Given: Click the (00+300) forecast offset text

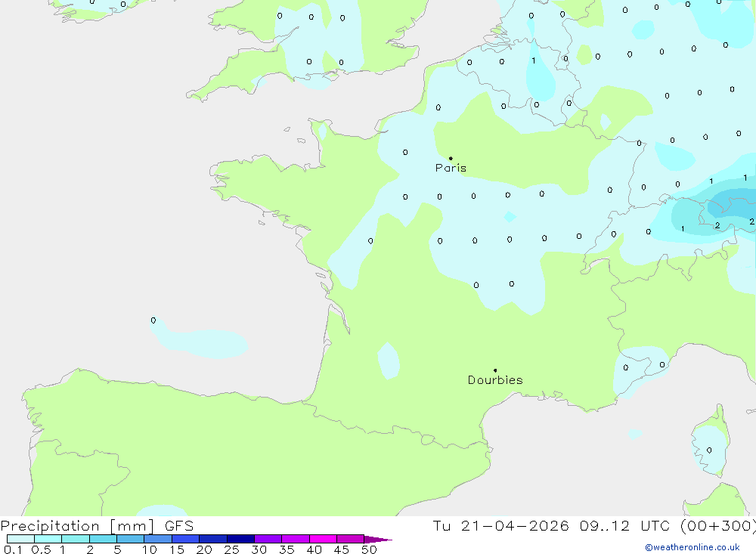Looking at the screenshot, I should (x=718, y=525).
